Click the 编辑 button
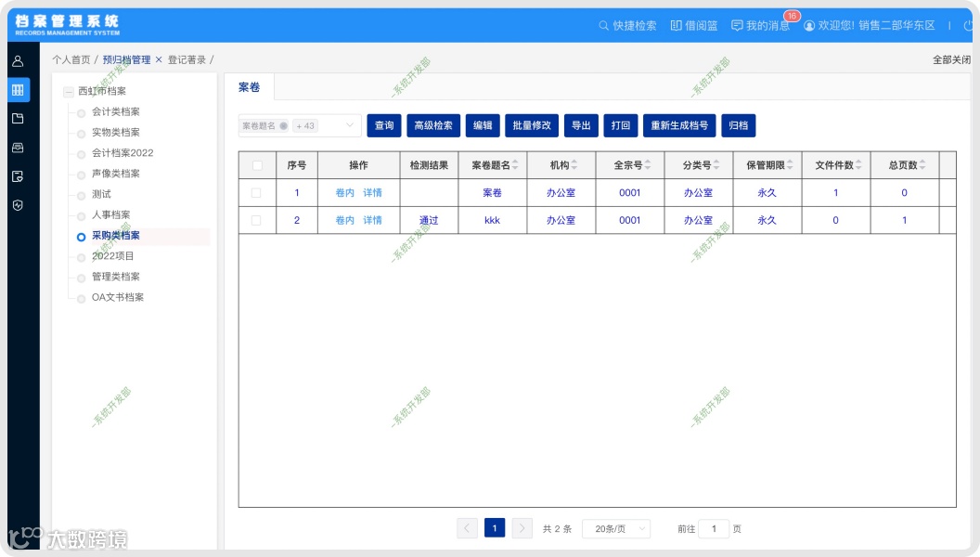 [x=483, y=125]
